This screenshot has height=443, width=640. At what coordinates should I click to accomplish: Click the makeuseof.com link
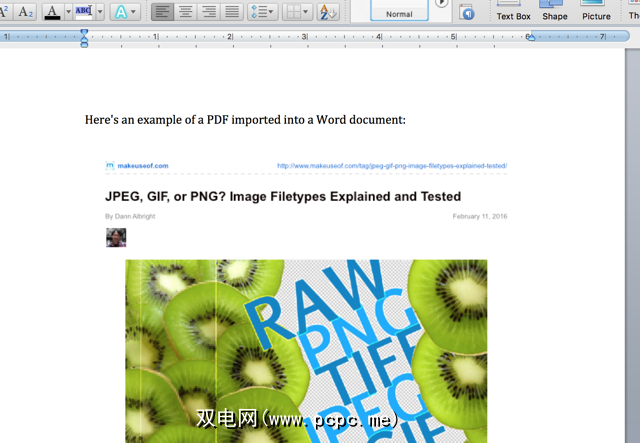(143, 166)
